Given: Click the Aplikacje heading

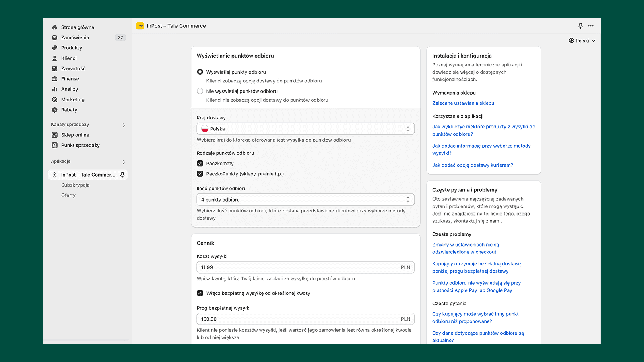Looking at the screenshot, I should tap(61, 162).
